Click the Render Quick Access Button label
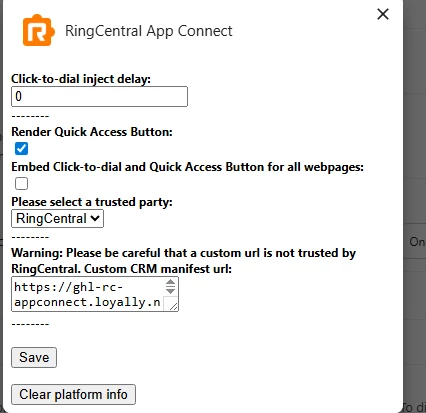 pyautogui.click(x=92, y=132)
